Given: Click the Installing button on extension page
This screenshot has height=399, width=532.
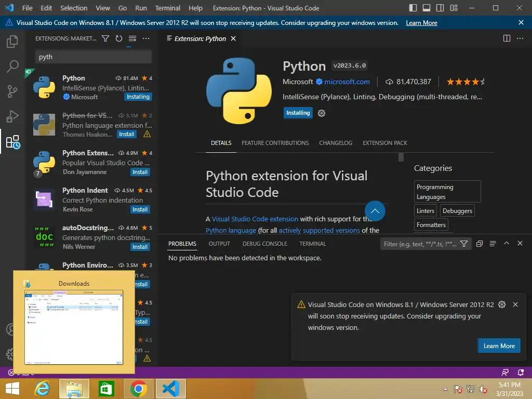Looking at the screenshot, I should [x=298, y=113].
